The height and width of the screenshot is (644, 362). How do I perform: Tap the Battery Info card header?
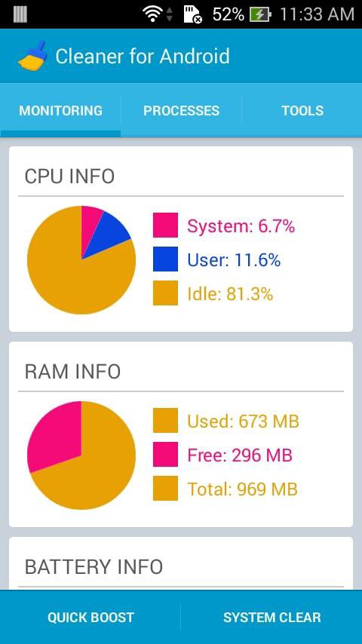click(x=94, y=567)
